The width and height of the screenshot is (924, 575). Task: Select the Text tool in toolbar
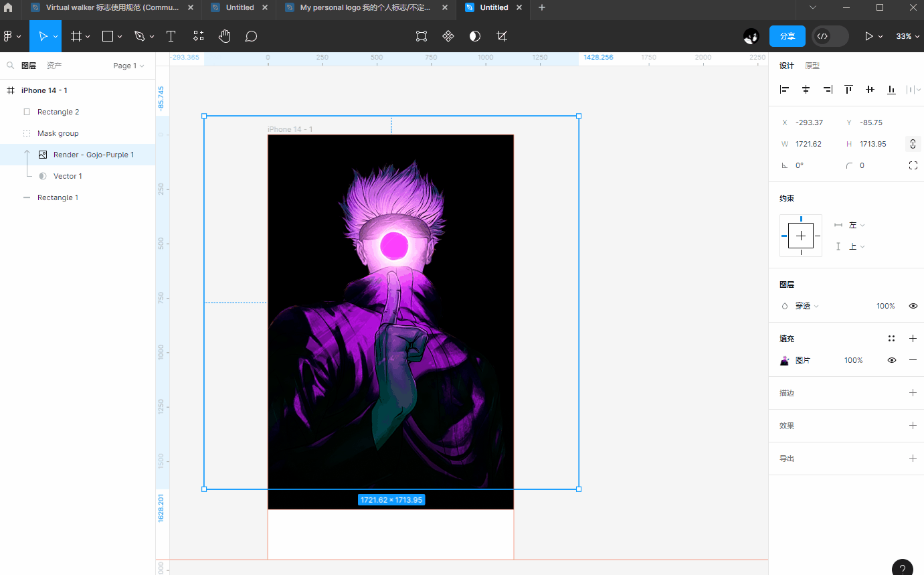coord(171,36)
